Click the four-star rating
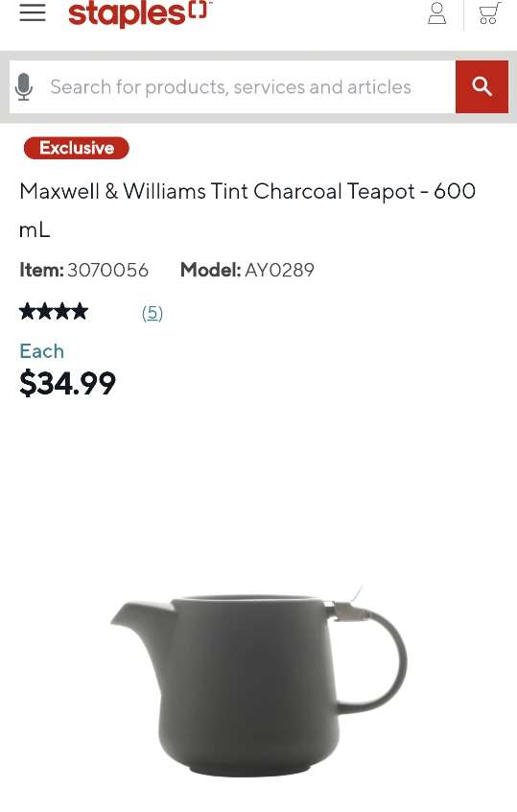This screenshot has height=812, width=517. click(x=54, y=312)
